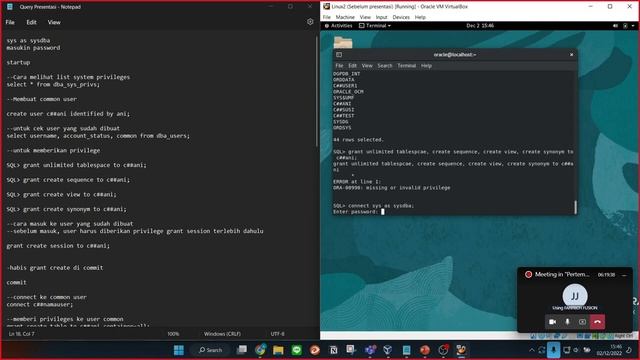This screenshot has width=640, height=360.
Task: Open PowerPoint from the taskbar
Action: (x=424, y=350)
